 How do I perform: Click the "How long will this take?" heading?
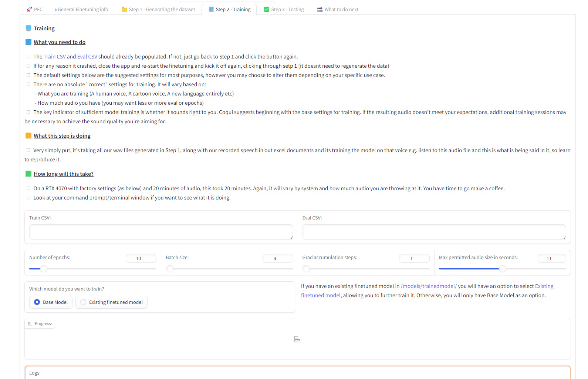coord(64,174)
